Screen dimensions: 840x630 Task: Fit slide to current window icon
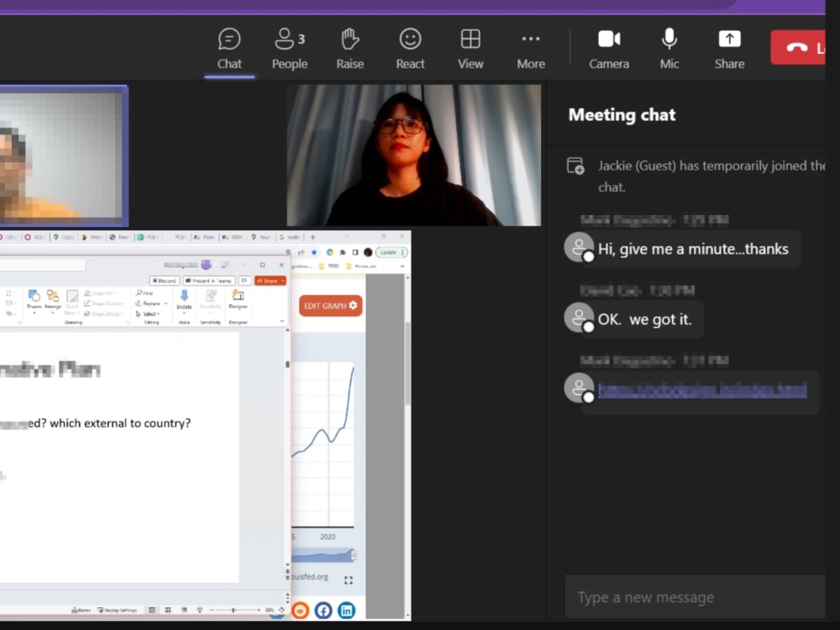(x=281, y=610)
